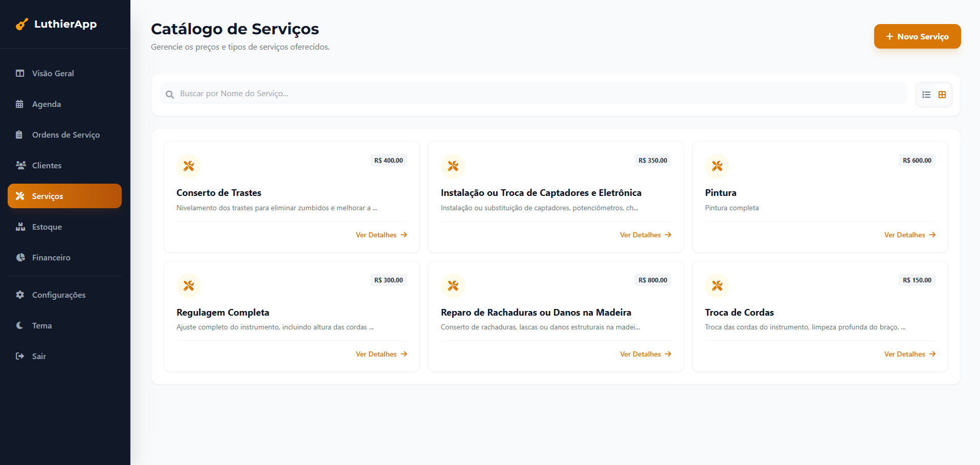Switch to grid view layout
980x465 pixels.
(942, 95)
